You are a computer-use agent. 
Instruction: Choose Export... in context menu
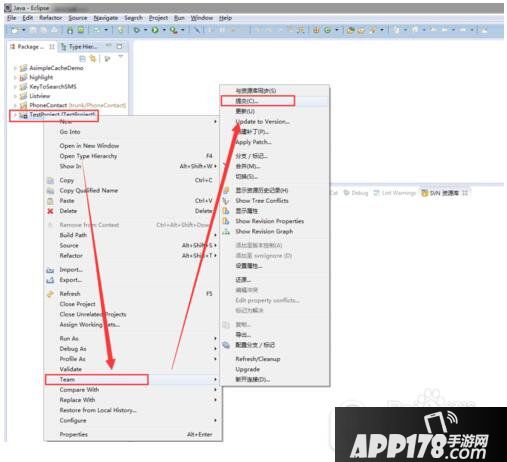pyautogui.click(x=70, y=280)
